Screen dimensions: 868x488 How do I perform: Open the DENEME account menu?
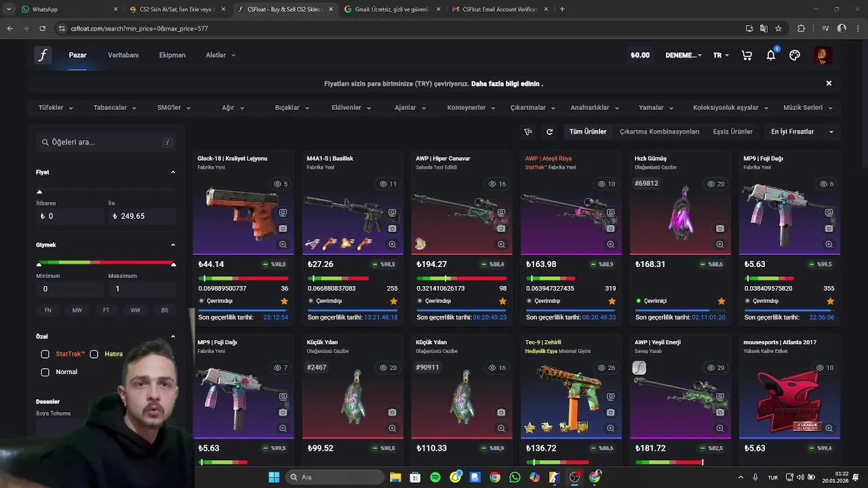coord(684,56)
